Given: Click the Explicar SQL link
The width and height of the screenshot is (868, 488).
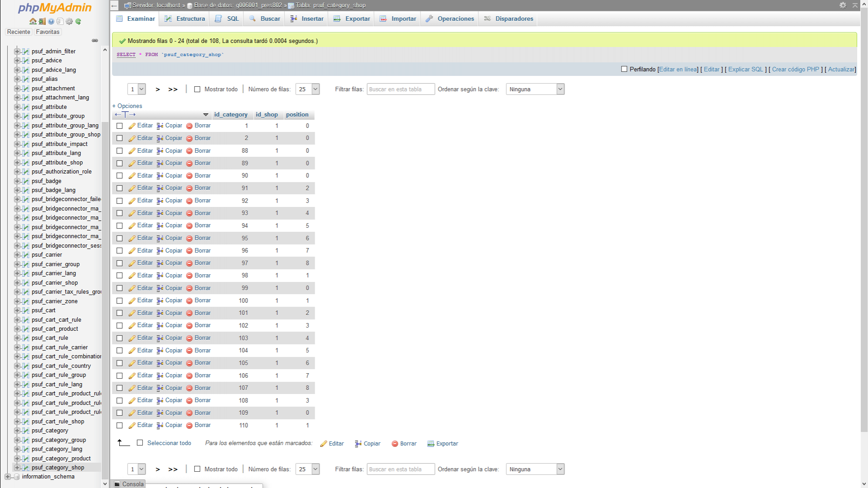Looking at the screenshot, I should tap(745, 69).
